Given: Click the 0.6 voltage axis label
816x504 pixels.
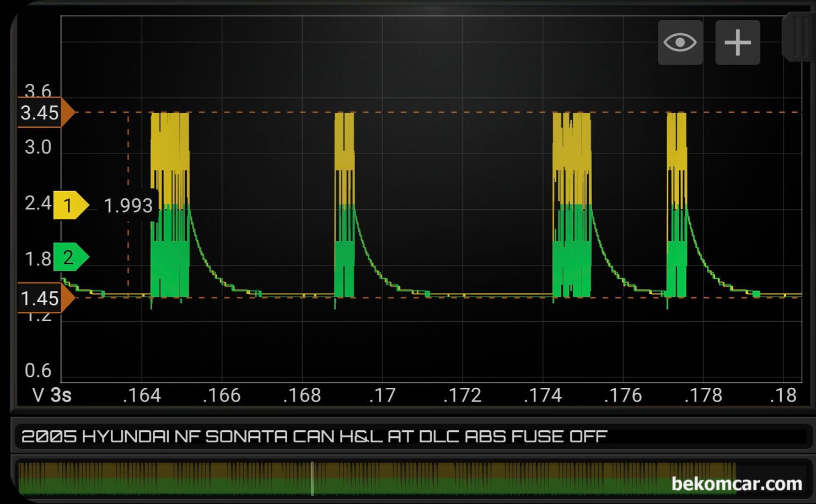Looking at the screenshot, I should (x=38, y=371).
